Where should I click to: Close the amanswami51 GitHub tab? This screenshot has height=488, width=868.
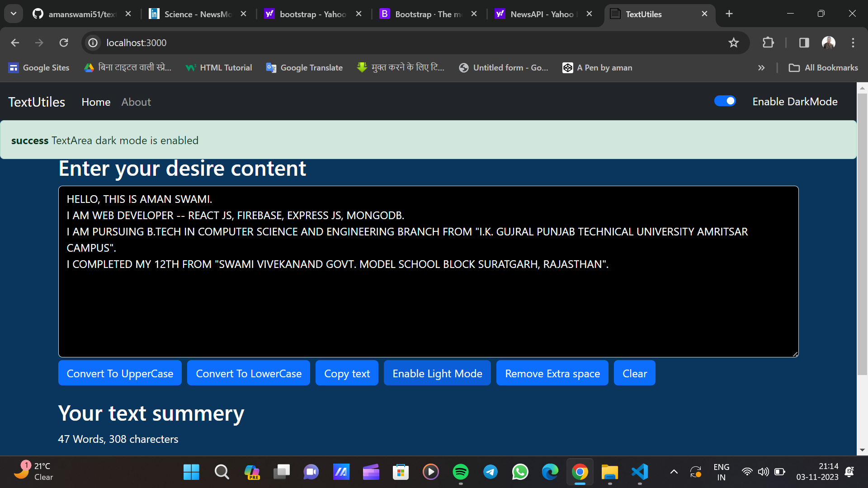click(x=128, y=14)
